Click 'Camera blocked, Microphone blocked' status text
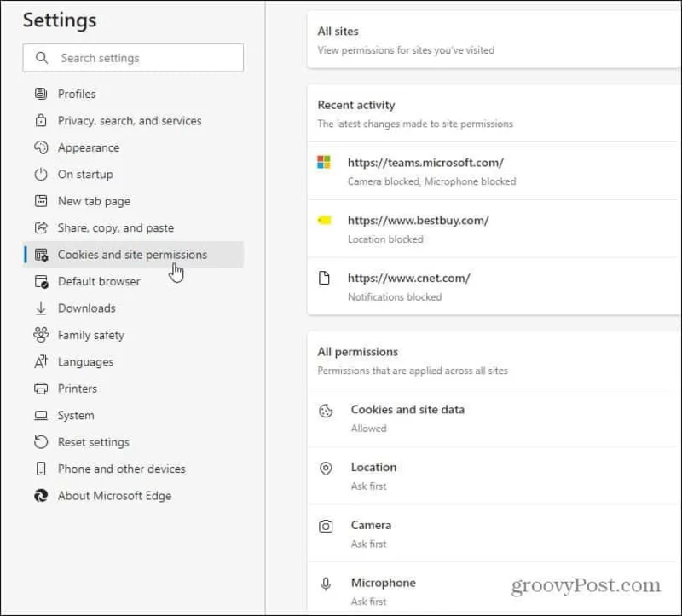 click(x=431, y=181)
